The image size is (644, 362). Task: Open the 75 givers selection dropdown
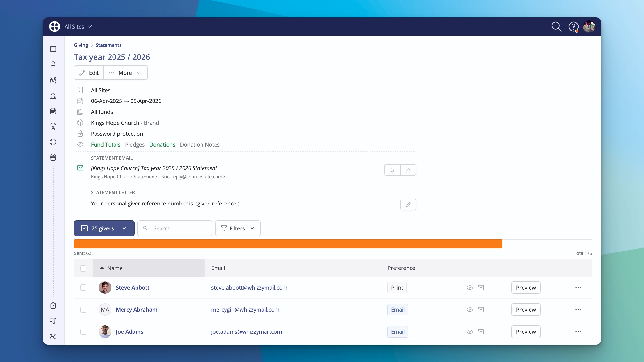point(104,228)
